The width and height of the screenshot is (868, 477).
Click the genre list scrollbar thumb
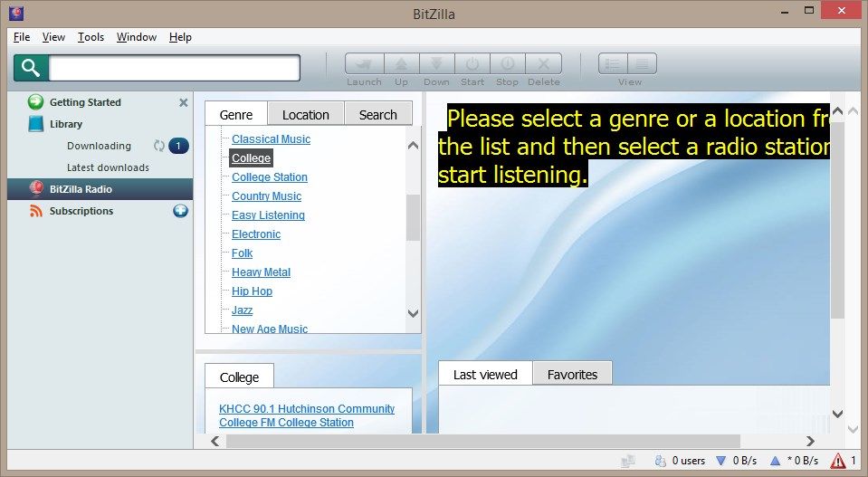413,217
